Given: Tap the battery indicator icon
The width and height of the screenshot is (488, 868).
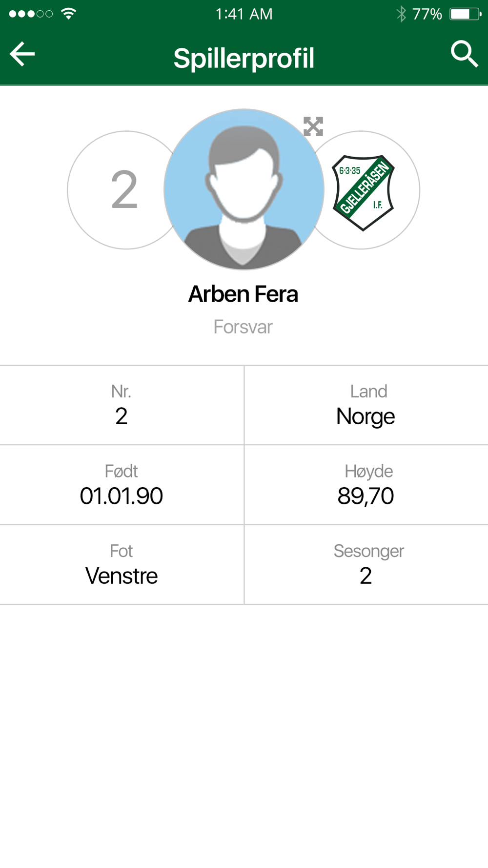Looking at the screenshot, I should 466,14.
